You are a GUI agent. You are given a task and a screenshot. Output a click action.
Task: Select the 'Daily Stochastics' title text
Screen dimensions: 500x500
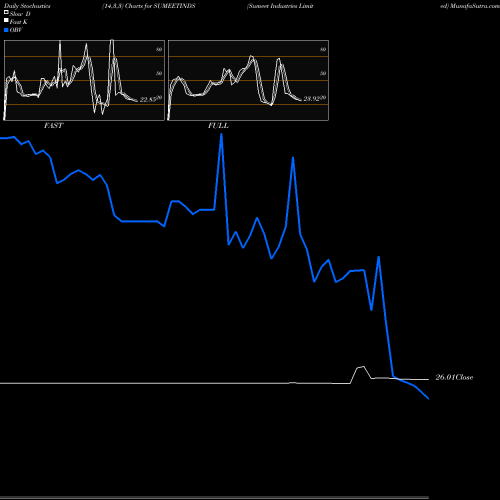pyautogui.click(x=27, y=6)
